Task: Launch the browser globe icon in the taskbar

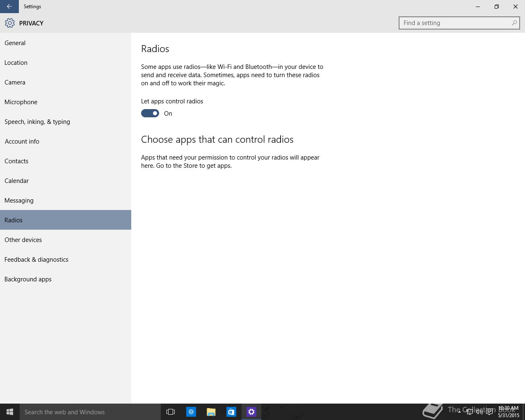Action: click(191, 412)
